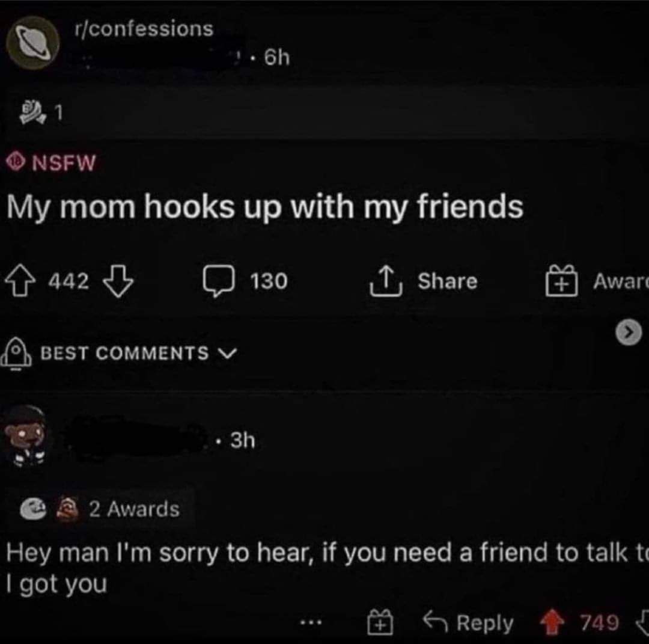This screenshot has width=649, height=644.
Task: Downvote the post about mom
Action: point(118,281)
